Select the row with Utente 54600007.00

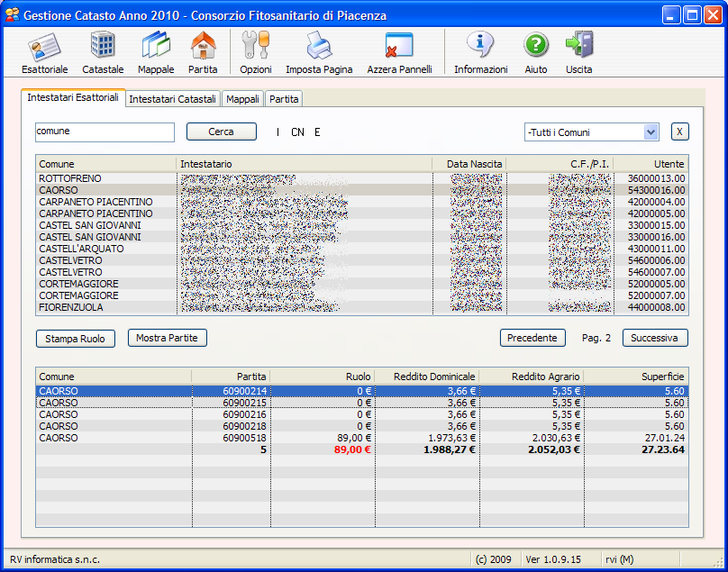pyautogui.click(x=362, y=272)
